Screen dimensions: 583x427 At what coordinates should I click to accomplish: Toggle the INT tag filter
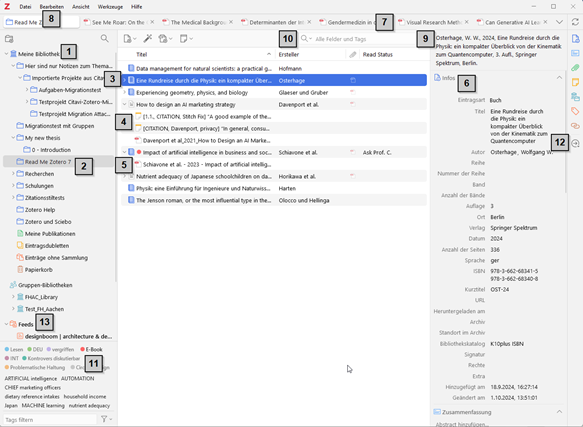[12, 359]
